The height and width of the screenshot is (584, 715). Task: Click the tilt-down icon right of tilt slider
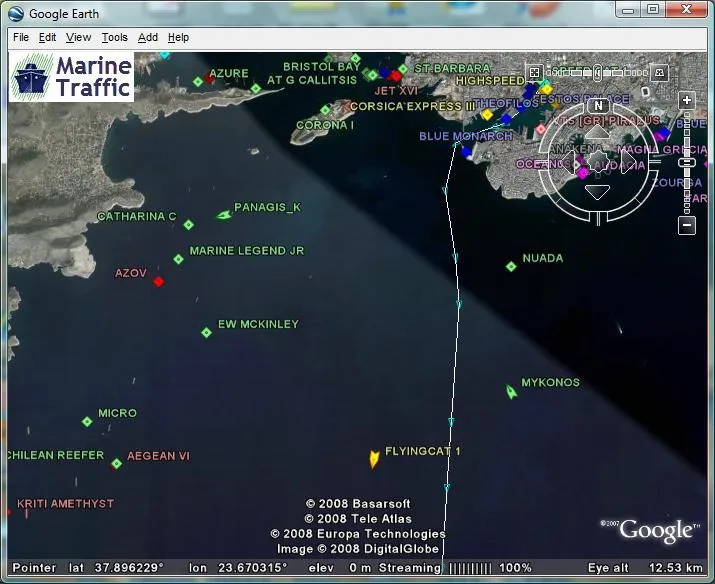[659, 72]
